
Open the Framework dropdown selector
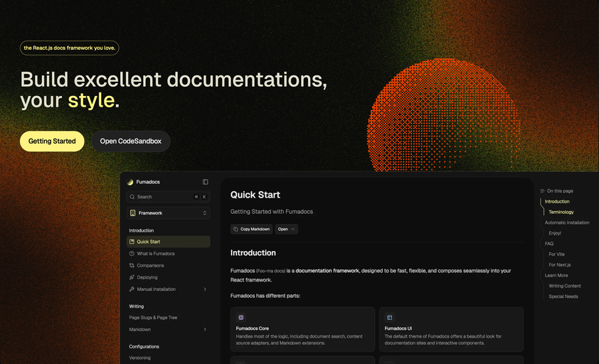click(x=168, y=213)
